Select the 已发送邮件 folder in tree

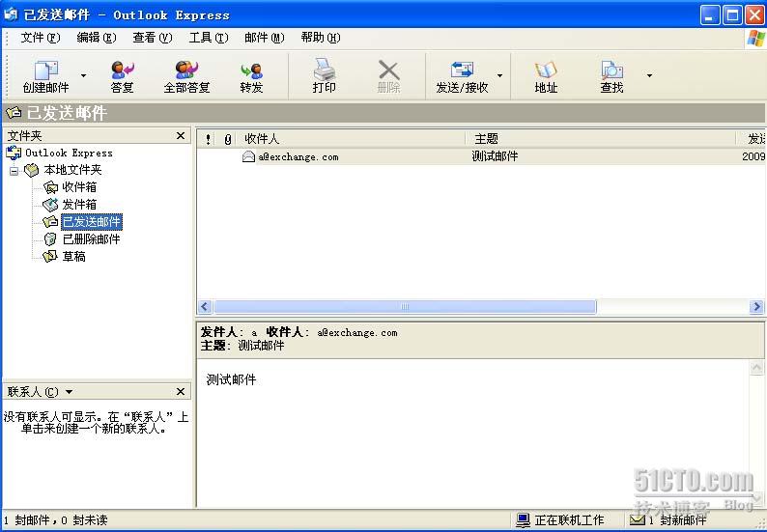click(92, 222)
